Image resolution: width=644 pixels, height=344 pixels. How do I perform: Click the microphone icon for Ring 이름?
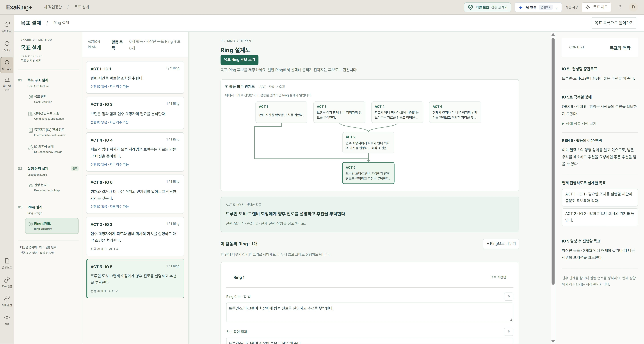pyautogui.click(x=508, y=297)
